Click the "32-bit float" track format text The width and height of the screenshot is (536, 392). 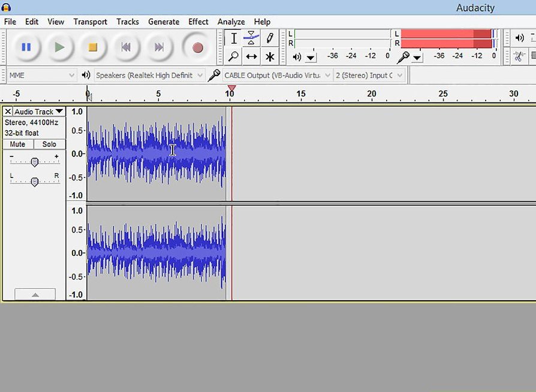pyautogui.click(x=22, y=133)
